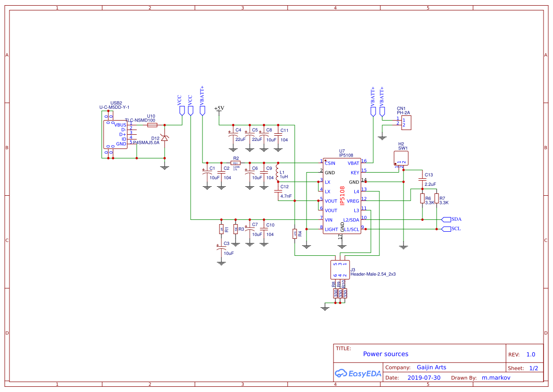Click the m.markov drawn-by text

click(x=496, y=377)
